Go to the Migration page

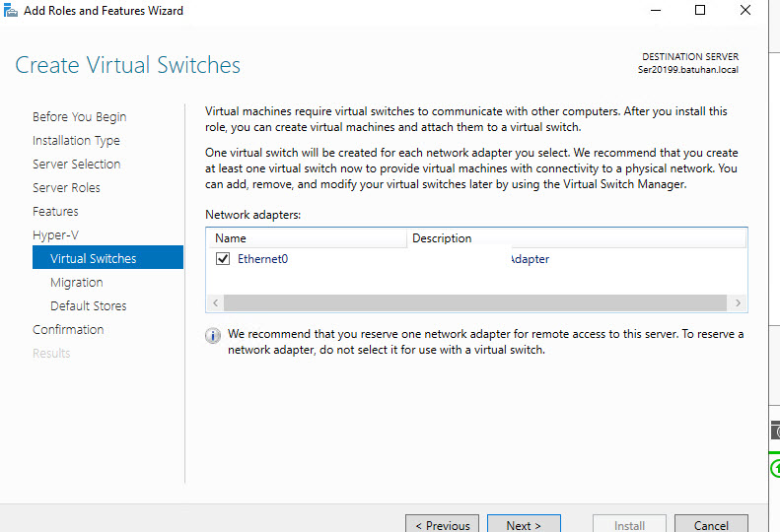coord(77,282)
